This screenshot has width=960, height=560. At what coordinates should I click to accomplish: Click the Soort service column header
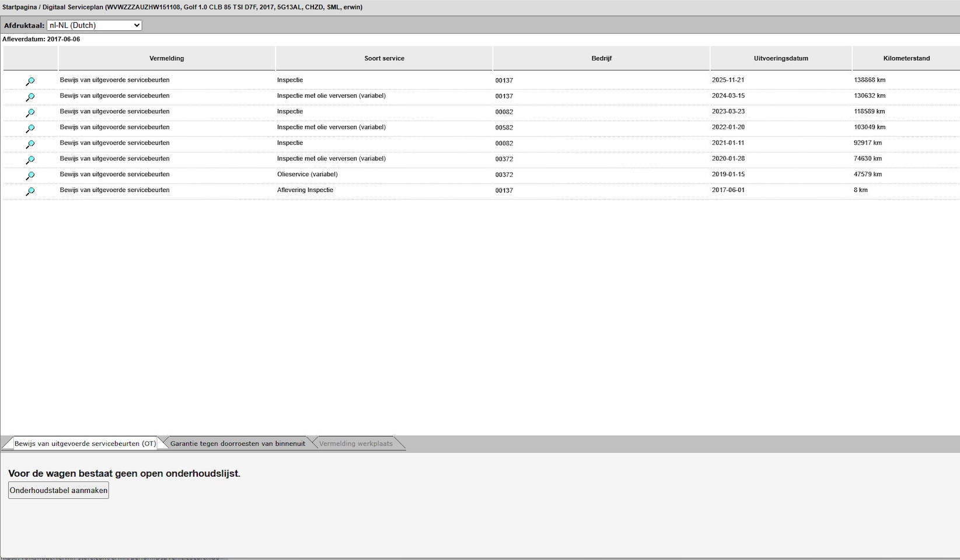(384, 58)
